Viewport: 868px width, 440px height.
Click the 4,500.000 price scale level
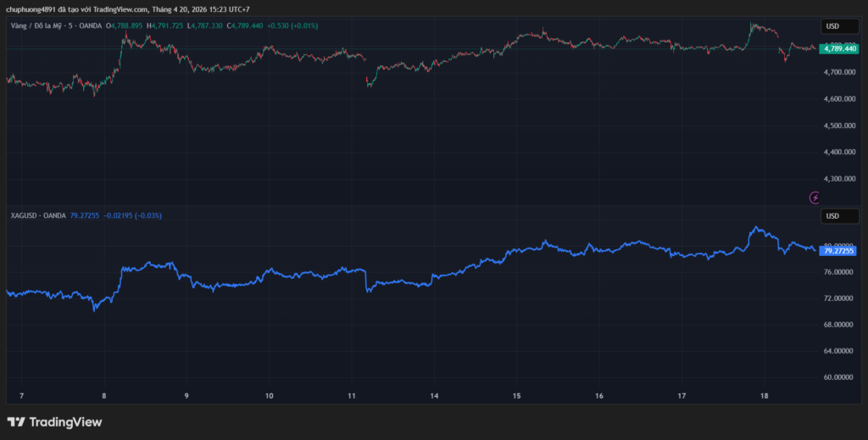[x=837, y=125]
